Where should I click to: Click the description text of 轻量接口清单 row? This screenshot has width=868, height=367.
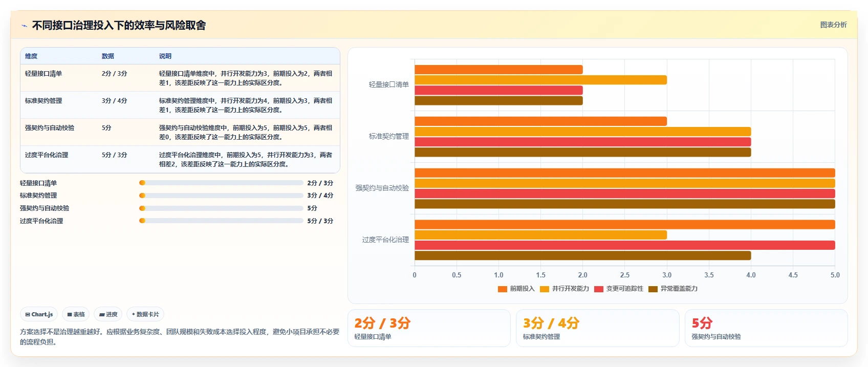(246, 78)
